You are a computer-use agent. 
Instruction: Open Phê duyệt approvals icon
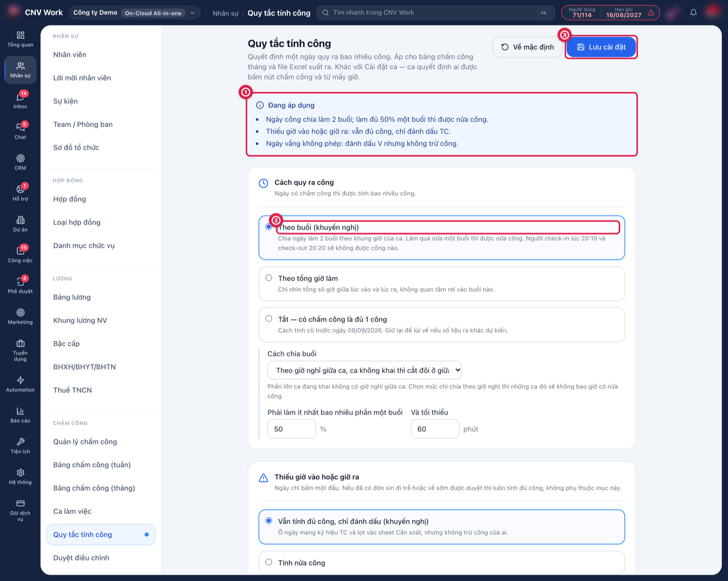[x=20, y=285]
